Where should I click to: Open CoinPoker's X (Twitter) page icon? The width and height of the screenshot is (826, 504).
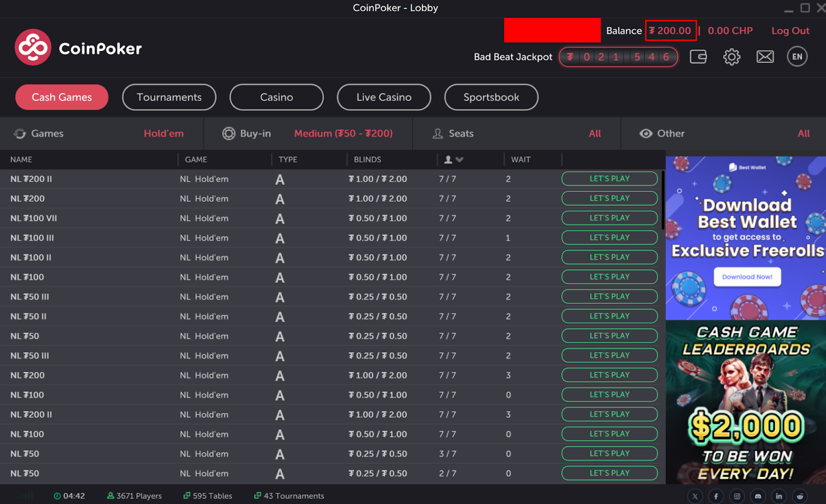(695, 496)
